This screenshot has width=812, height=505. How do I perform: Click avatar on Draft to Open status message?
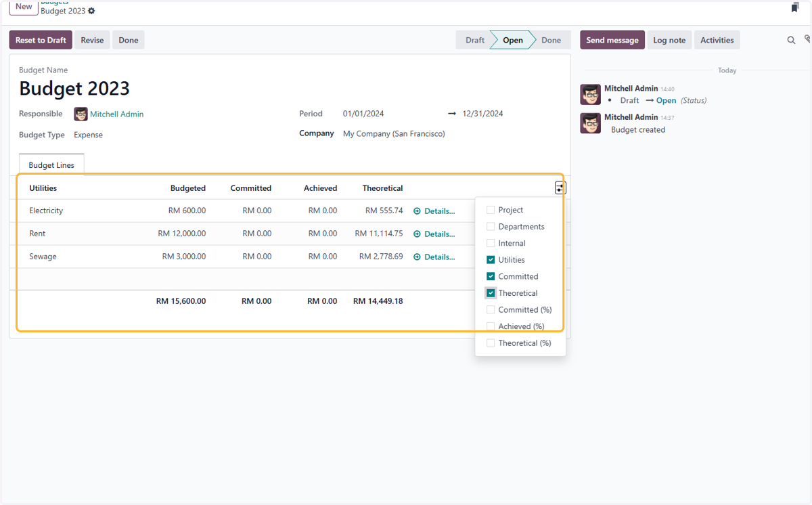(x=591, y=95)
